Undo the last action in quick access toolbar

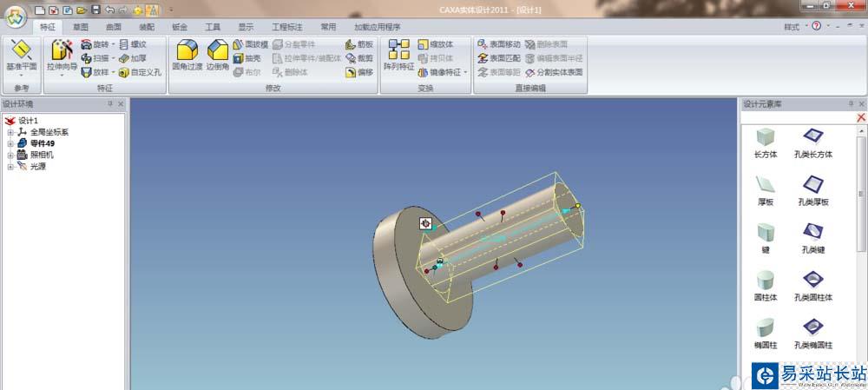(109, 10)
